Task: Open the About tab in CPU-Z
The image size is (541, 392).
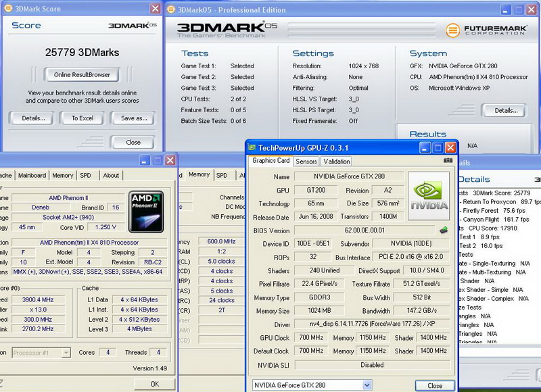Action: 111,176
